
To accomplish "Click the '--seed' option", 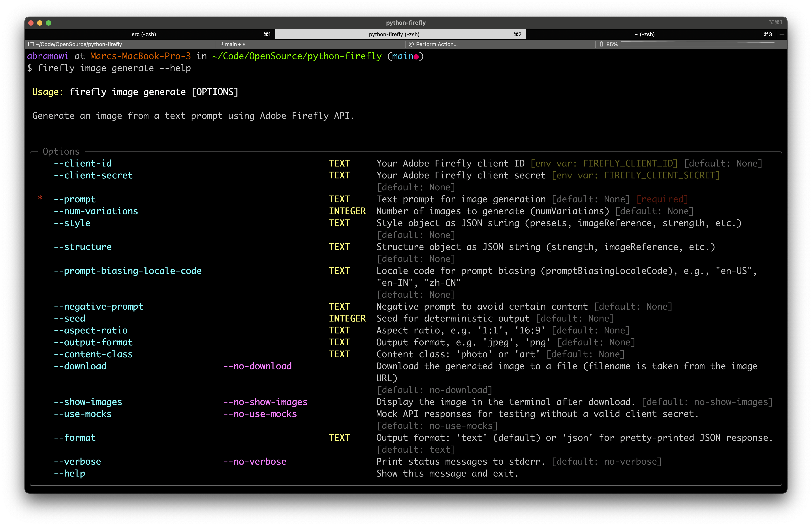I will pyautogui.click(x=70, y=318).
